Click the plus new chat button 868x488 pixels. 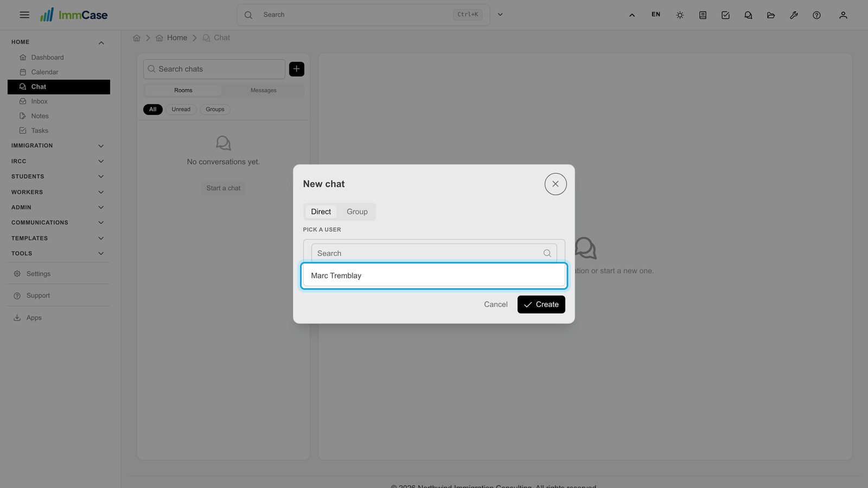pos(297,69)
